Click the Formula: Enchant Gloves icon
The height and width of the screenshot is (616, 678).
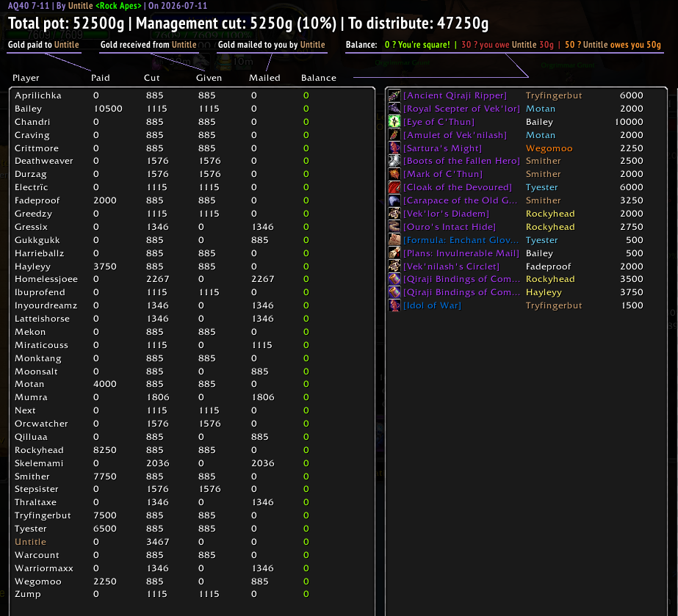click(394, 240)
